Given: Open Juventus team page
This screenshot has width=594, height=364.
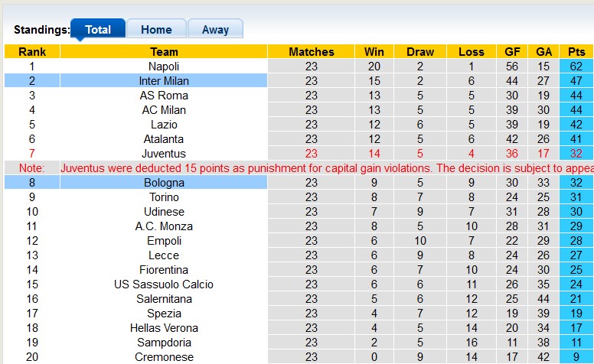Looking at the screenshot, I should (164, 154).
